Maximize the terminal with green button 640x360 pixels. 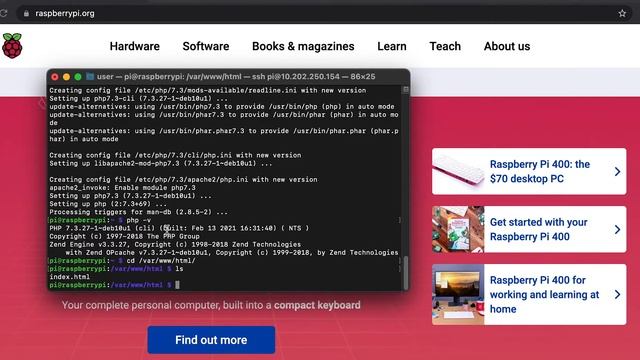(x=78, y=77)
